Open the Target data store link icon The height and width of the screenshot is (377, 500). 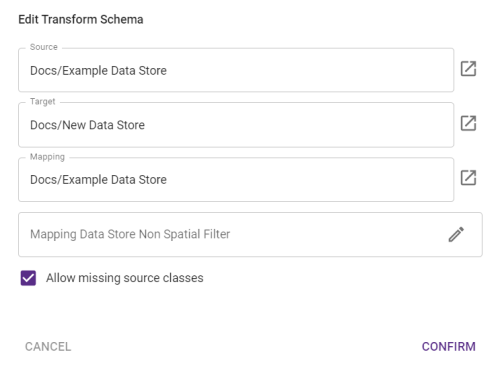(468, 123)
